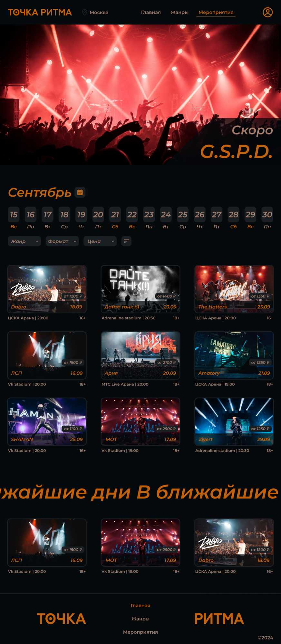
Task: Select date 25 Ср in calendar
Action: coord(183,218)
